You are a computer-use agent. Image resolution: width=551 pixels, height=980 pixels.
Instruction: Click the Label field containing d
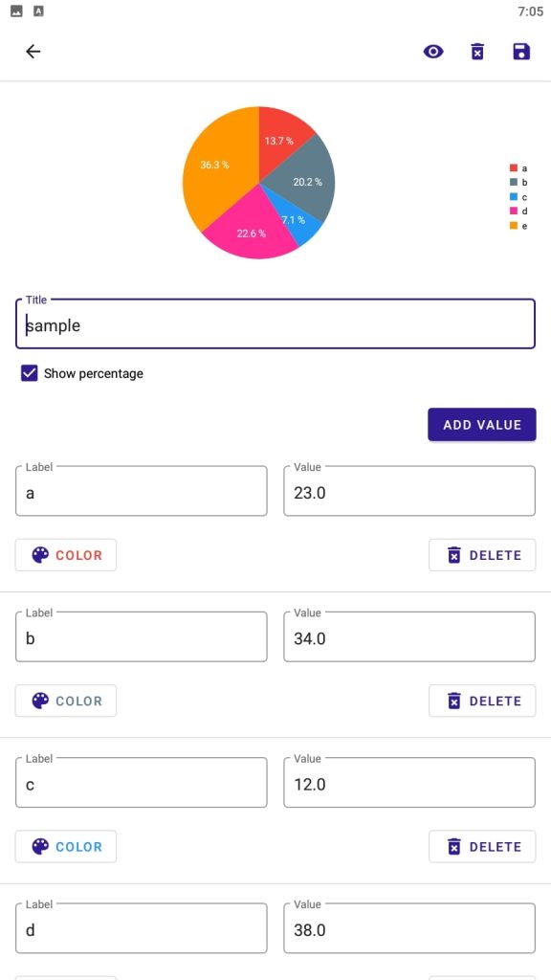142,928
